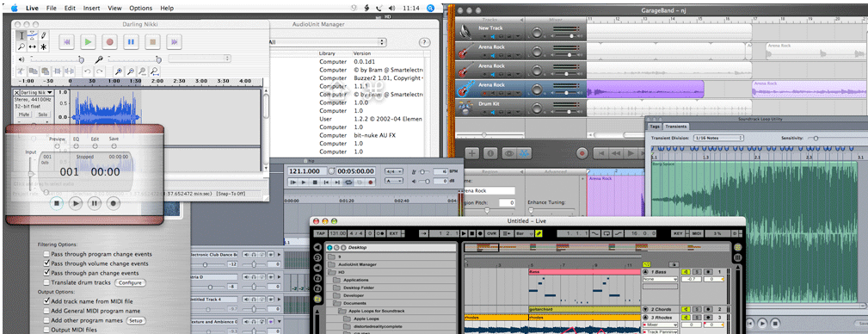The width and height of the screenshot is (868, 334).
Task: Click the Setup button for program names
Action: pos(136,320)
